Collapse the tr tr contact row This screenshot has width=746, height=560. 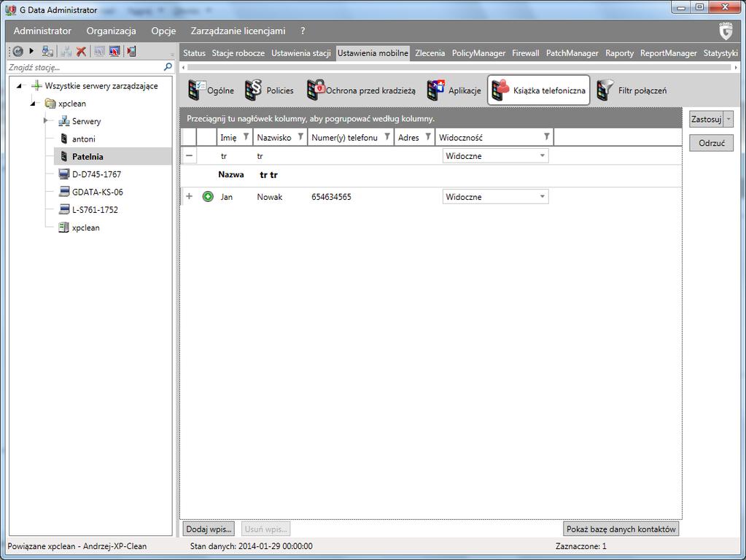[x=190, y=155]
